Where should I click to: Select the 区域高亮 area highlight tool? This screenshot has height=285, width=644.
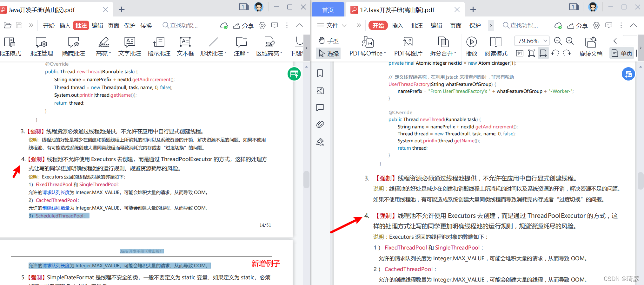tap(269, 47)
